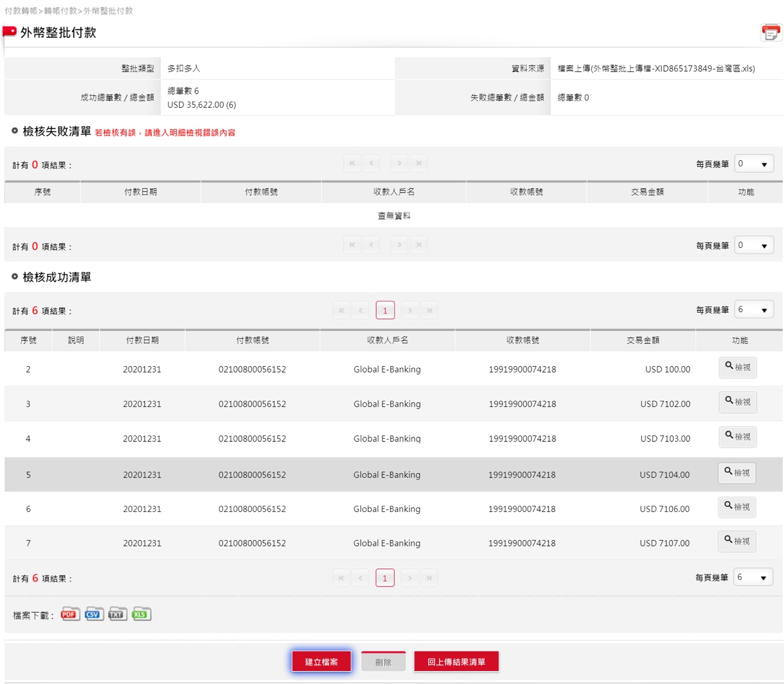Click page 1 in bottom success pagination
The height and width of the screenshot is (684, 784).
coord(385,578)
